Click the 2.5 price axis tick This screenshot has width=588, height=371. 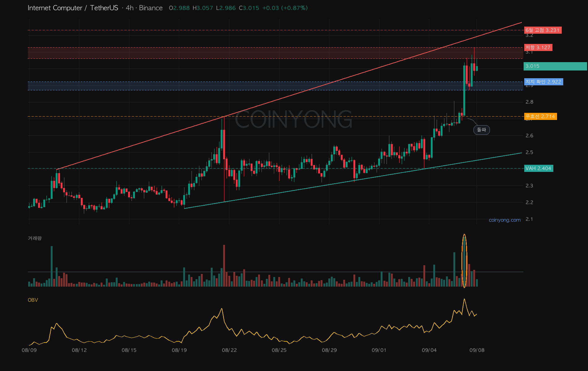530,152
